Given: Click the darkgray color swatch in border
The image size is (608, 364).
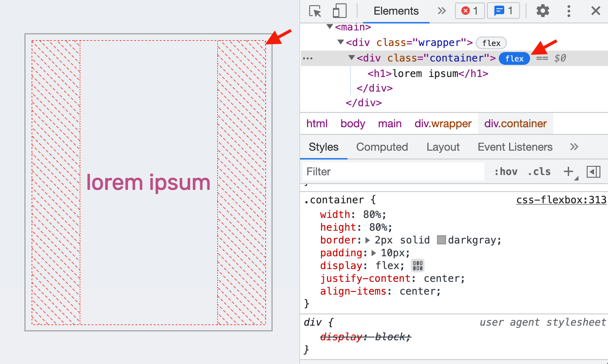Looking at the screenshot, I should point(441,240).
